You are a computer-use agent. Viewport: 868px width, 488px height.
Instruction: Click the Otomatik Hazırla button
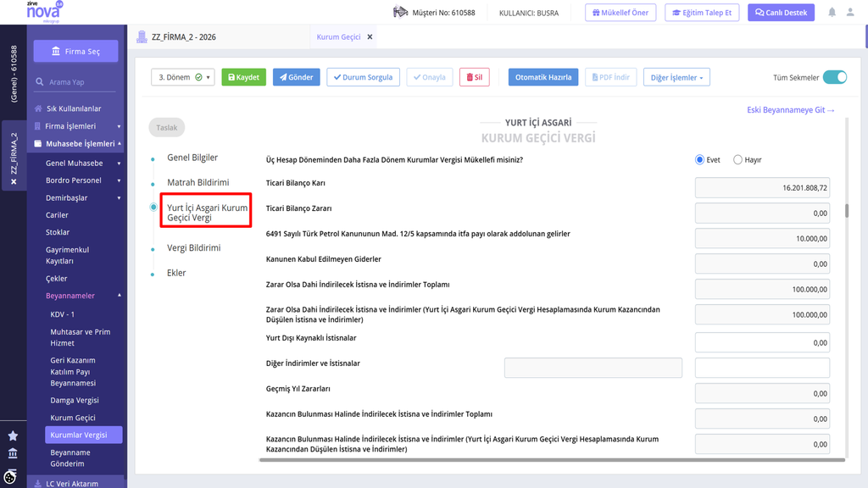tap(543, 77)
